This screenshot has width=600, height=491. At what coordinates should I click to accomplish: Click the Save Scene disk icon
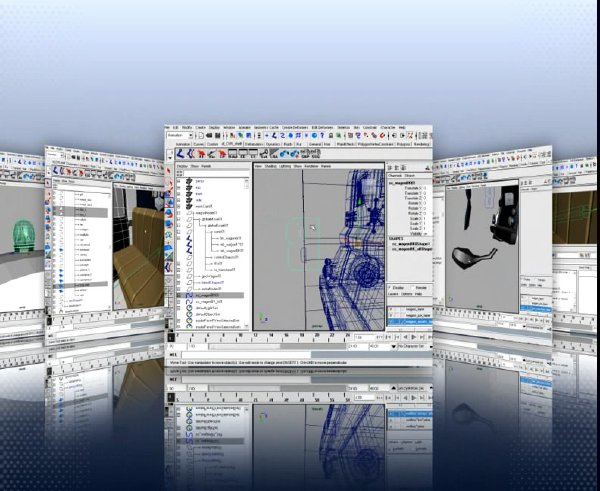217,135
